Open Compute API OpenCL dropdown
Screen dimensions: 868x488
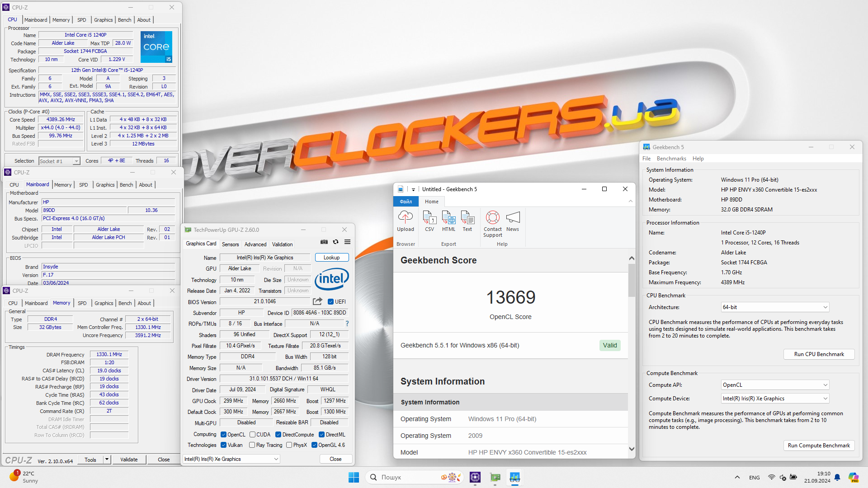coord(775,385)
